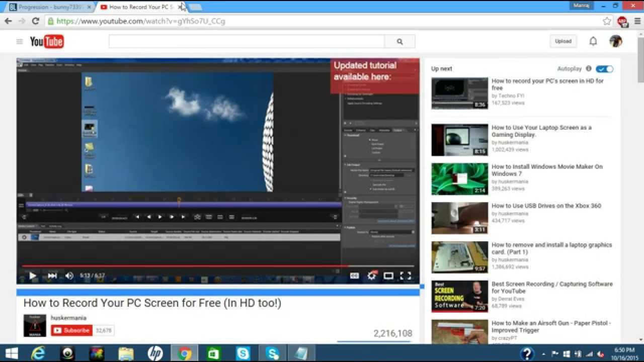Screen dimensions: 644x362
Task: Open 'How to Use USB Drives on Xbox 360'
Action: [546, 206]
